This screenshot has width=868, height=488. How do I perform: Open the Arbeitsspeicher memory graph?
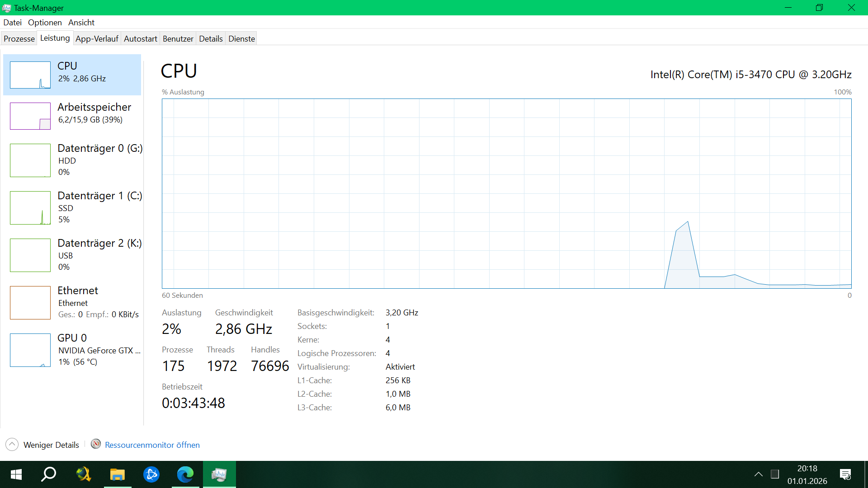tap(30, 116)
